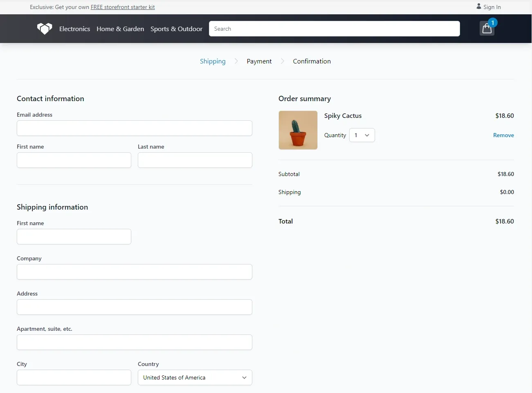
Task: Click the cart item count badge
Action: tap(493, 23)
